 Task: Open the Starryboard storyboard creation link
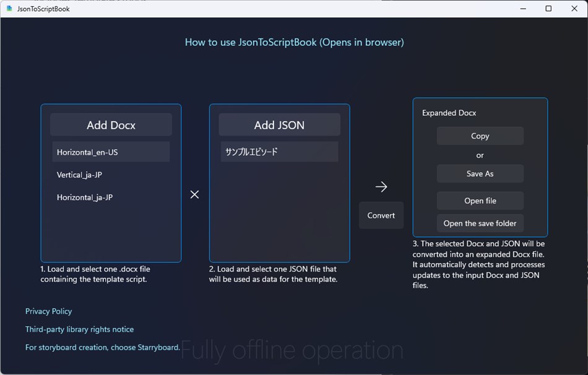pyautogui.click(x=102, y=347)
